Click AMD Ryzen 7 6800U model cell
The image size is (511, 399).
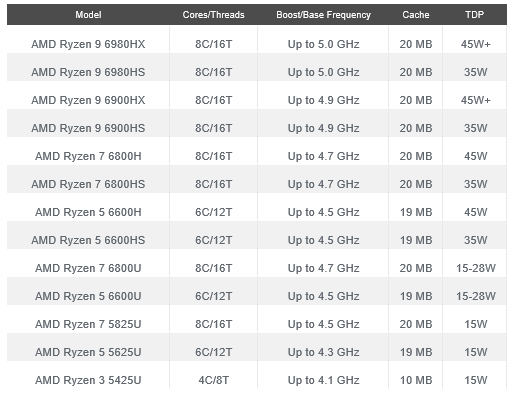(x=88, y=268)
